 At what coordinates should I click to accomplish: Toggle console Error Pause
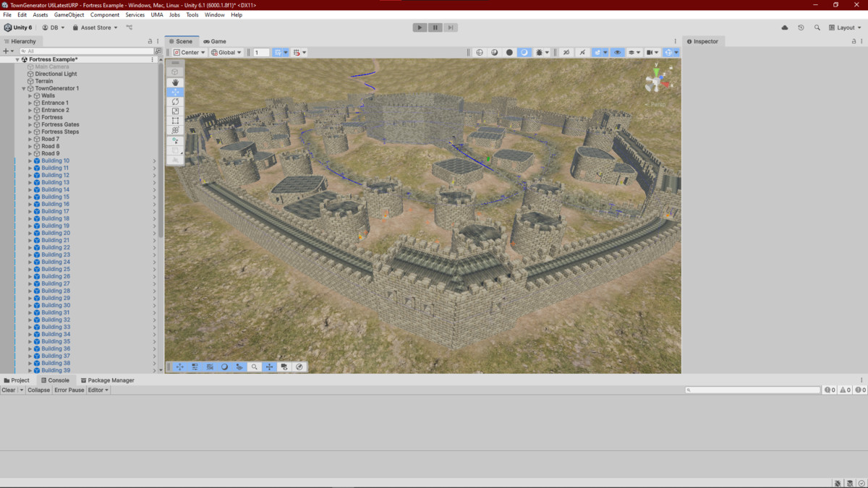point(69,390)
